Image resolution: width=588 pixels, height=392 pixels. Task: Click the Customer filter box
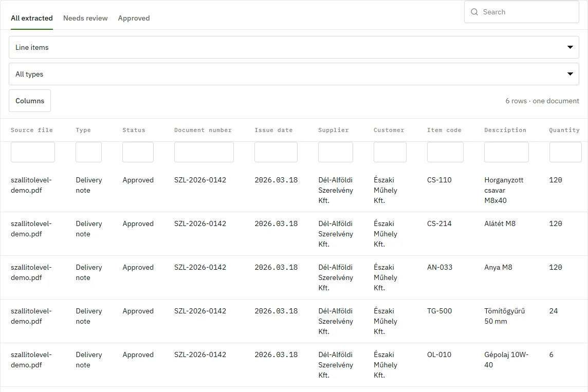point(390,152)
